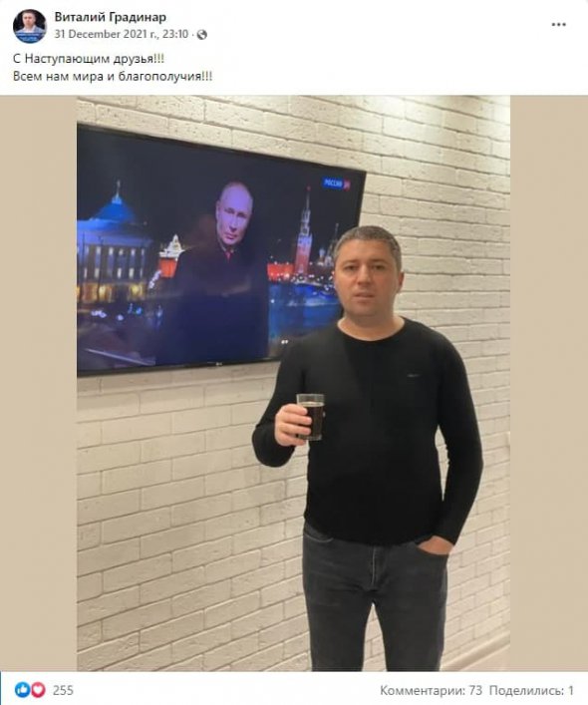Click the Всем нам мира и благополучия line

[113, 76]
